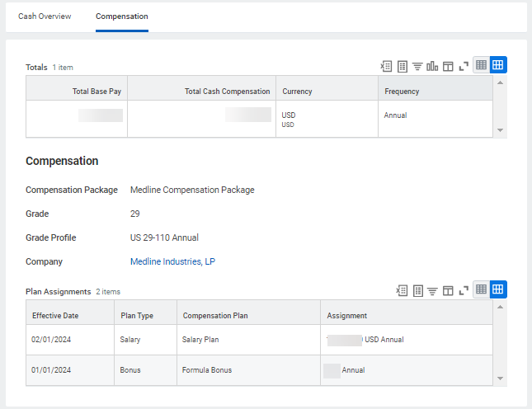The height and width of the screenshot is (409, 532).
Task: Filter the Plan Assignments table
Action: [432, 290]
